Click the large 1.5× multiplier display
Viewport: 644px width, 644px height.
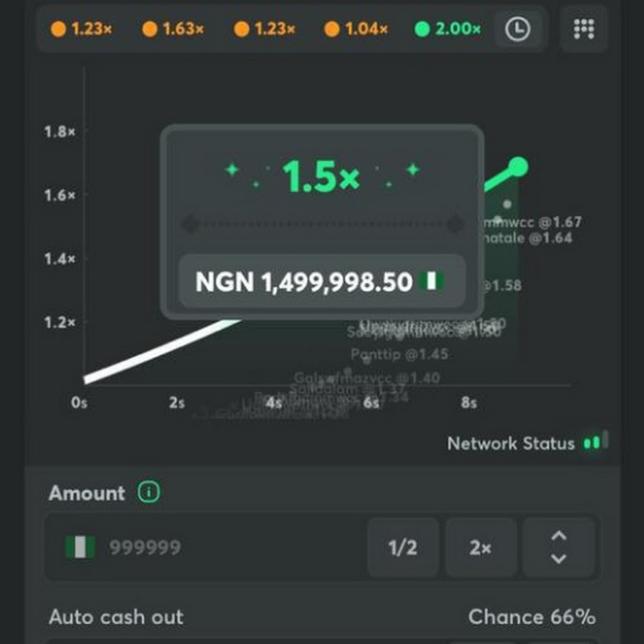[x=321, y=176]
